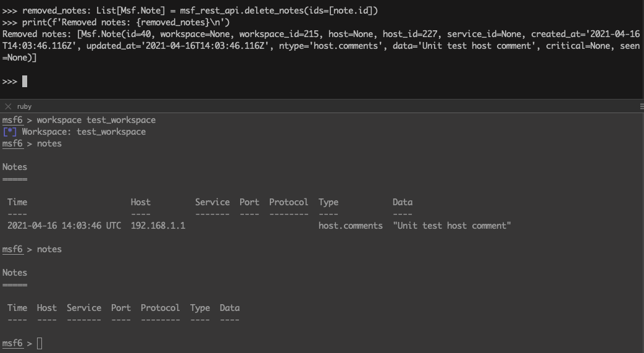Focus the Python >>> prompt cursor
The height and width of the screenshot is (353, 644).
coord(25,81)
